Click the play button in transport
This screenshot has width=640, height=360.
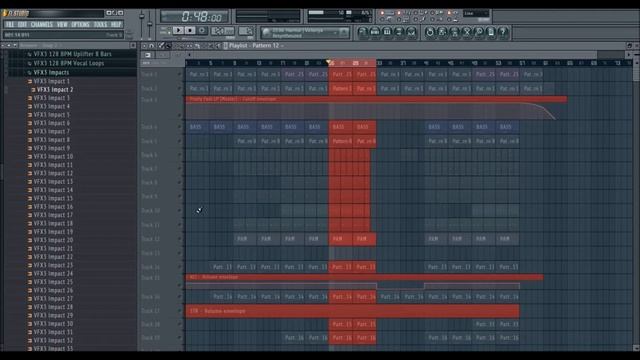point(178,31)
